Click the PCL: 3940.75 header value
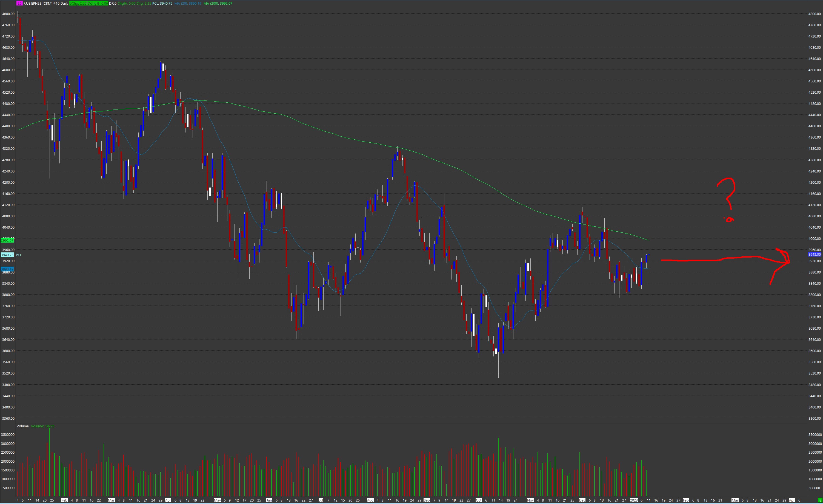The image size is (823, 504). [162, 3]
